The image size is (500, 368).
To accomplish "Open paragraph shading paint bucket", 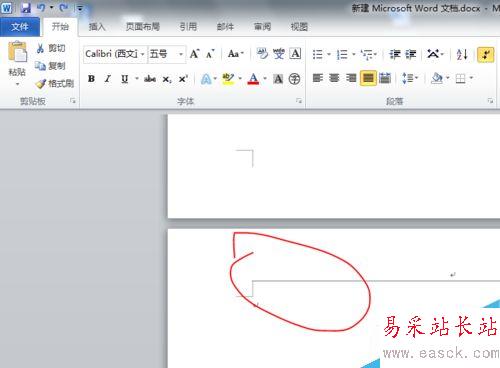I will coord(437,78).
